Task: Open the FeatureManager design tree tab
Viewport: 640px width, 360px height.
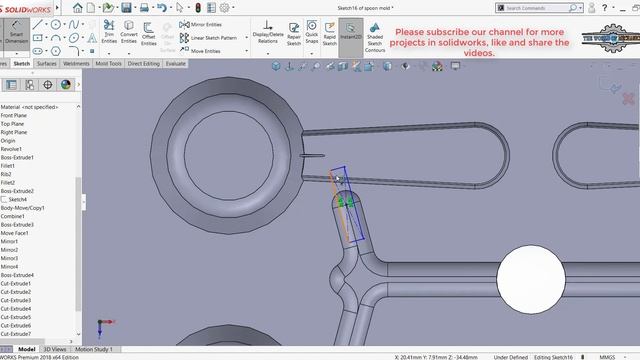Action: coord(11,85)
